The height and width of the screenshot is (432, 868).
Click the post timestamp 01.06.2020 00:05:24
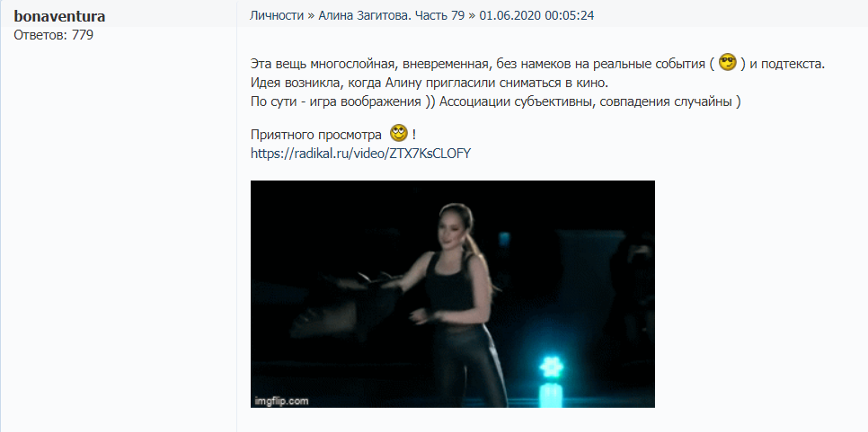(536, 15)
